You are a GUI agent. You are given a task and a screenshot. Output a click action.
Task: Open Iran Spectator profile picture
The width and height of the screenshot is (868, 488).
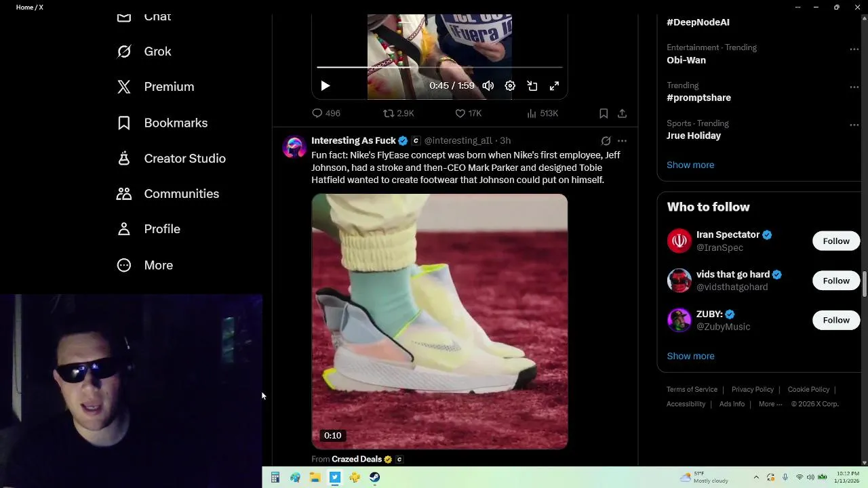pyautogui.click(x=679, y=241)
